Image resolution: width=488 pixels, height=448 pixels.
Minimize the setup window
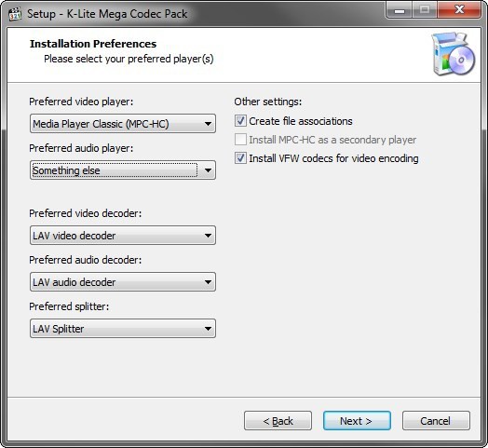(400, 10)
